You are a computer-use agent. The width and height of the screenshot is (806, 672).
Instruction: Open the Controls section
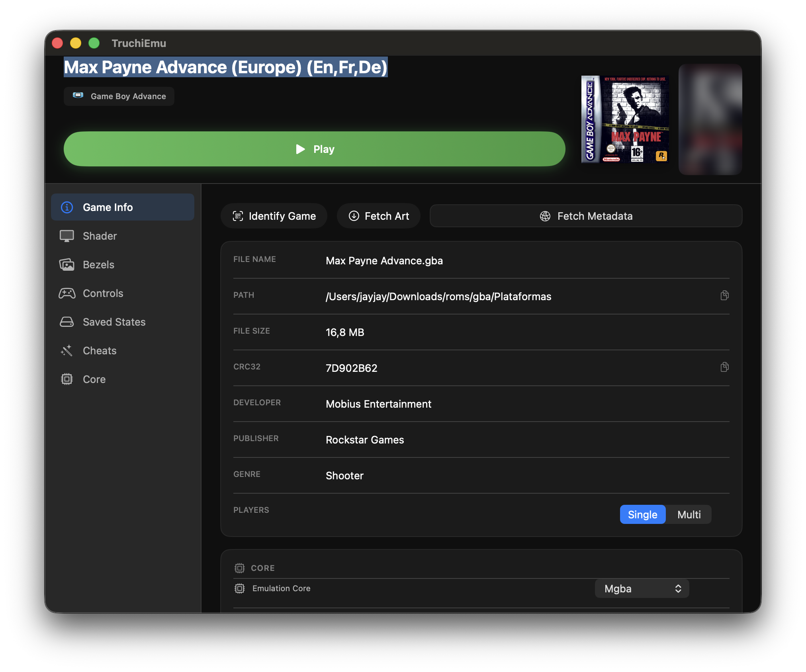(x=123, y=293)
